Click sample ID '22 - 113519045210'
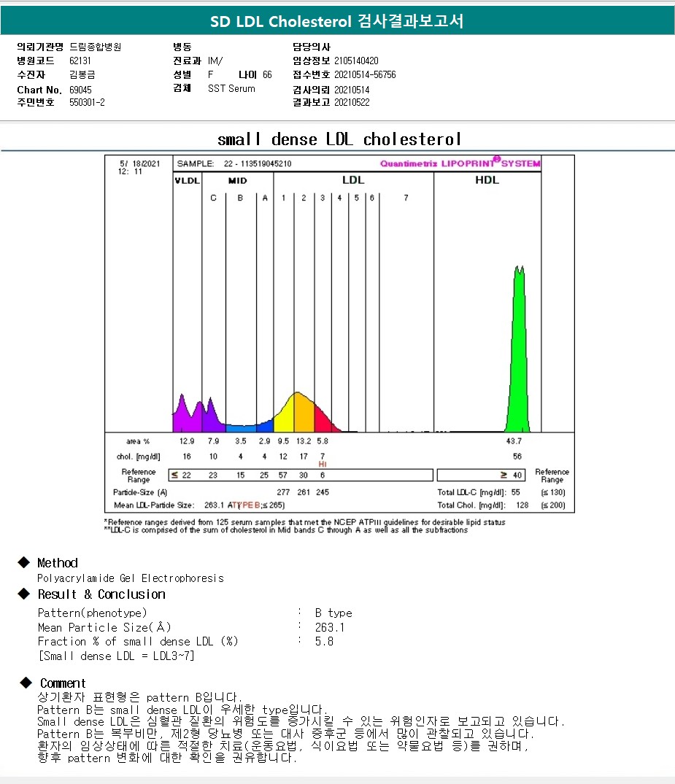Screen dimensions: 675x784 (x=257, y=163)
